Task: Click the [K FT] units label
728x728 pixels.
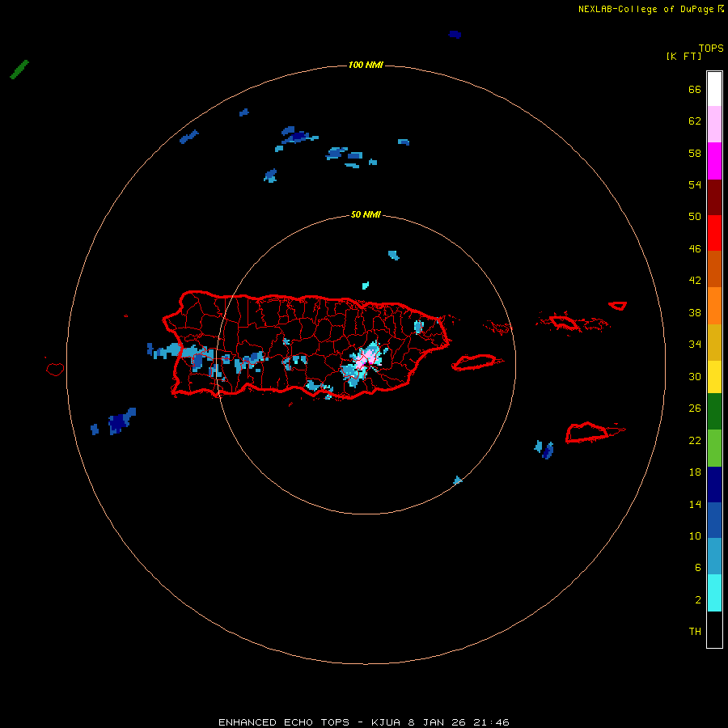Action: (684, 56)
